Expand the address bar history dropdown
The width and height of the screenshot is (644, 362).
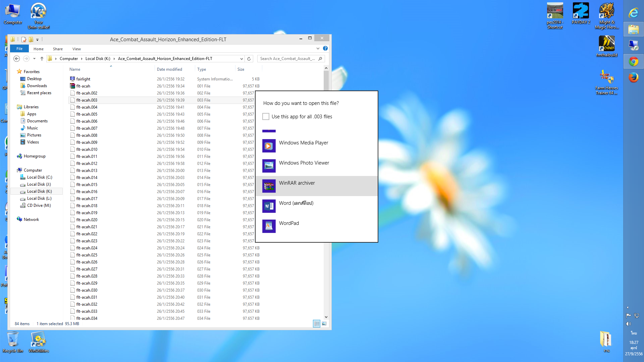coord(241,59)
